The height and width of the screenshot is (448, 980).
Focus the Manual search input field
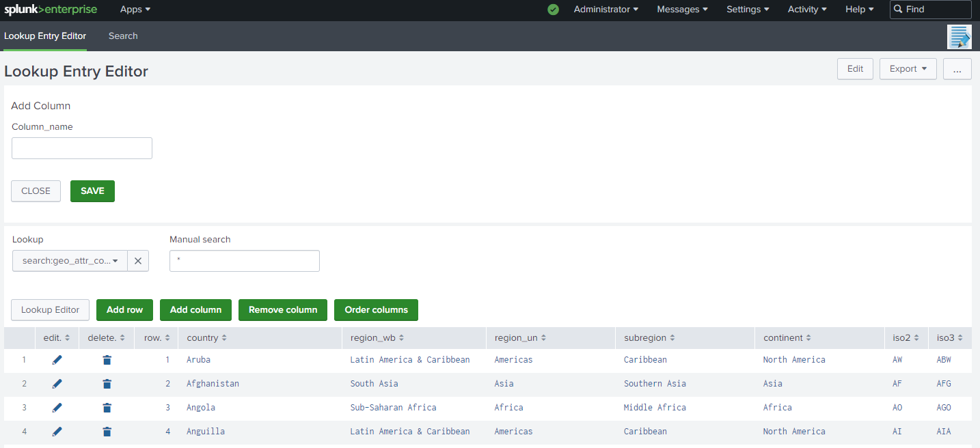tap(245, 261)
